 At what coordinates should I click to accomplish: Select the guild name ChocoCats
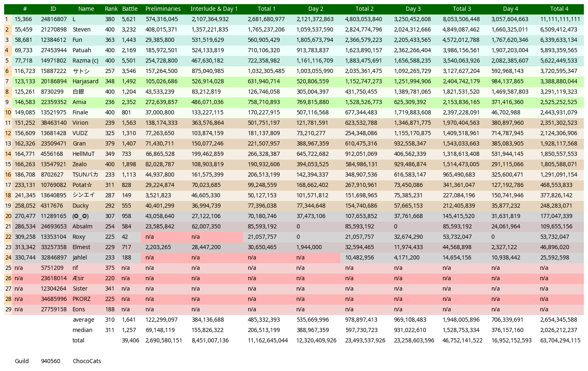87,361
